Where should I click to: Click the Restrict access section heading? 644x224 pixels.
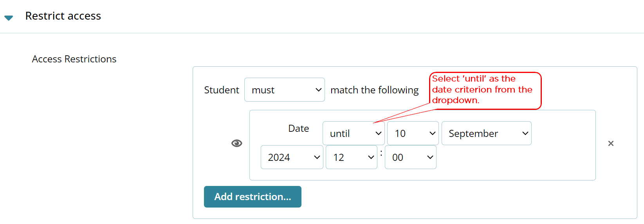63,16
